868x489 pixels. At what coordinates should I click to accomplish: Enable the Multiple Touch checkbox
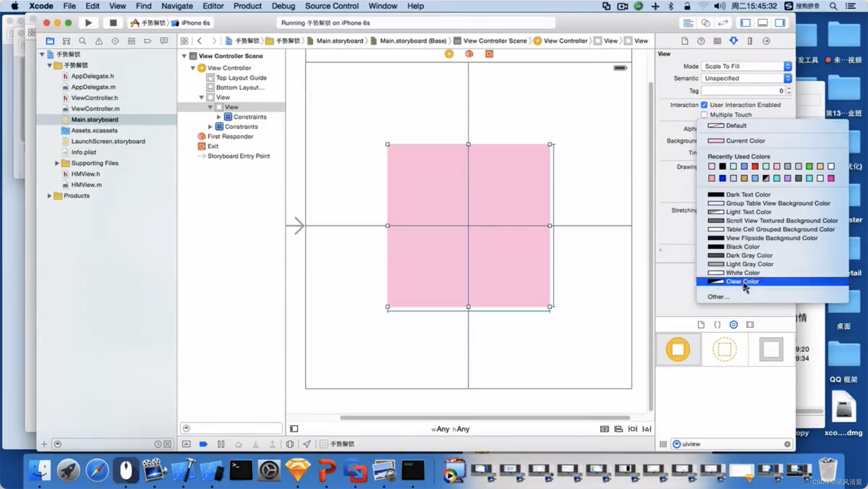(x=704, y=115)
